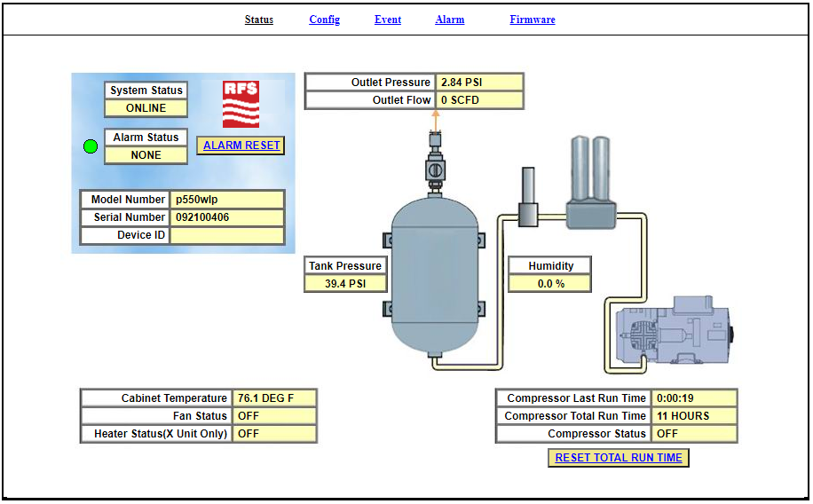
Task: Select Humidity value 0.0 %
Action: click(x=550, y=284)
